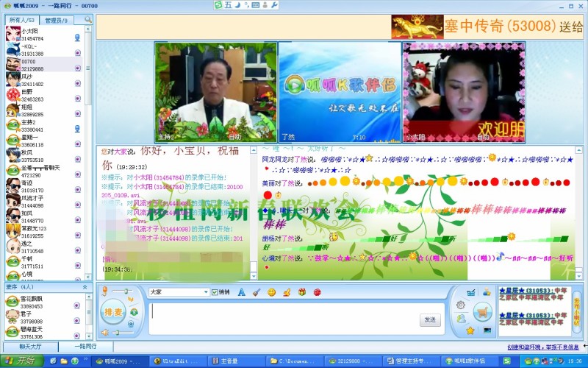Click the queue list scroll-down arrow
Image resolution: width=588 pixels, height=368 pixels.
coord(89,336)
